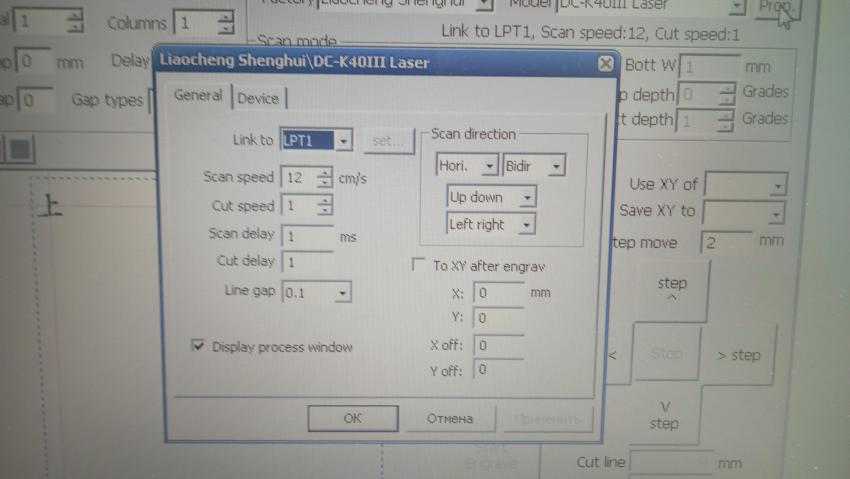This screenshot has height=479, width=850.
Task: Open the Bidir scan mode dropdown
Action: point(556,166)
